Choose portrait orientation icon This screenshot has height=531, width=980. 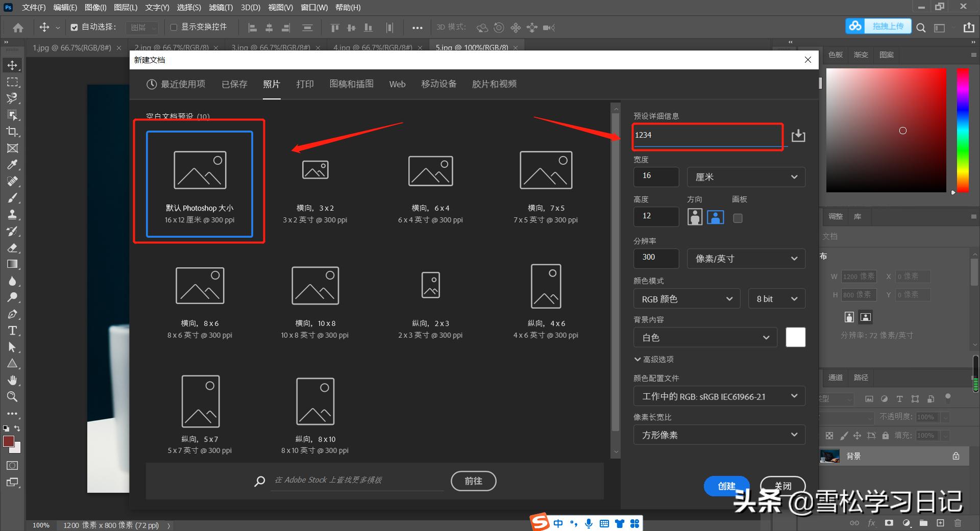695,217
